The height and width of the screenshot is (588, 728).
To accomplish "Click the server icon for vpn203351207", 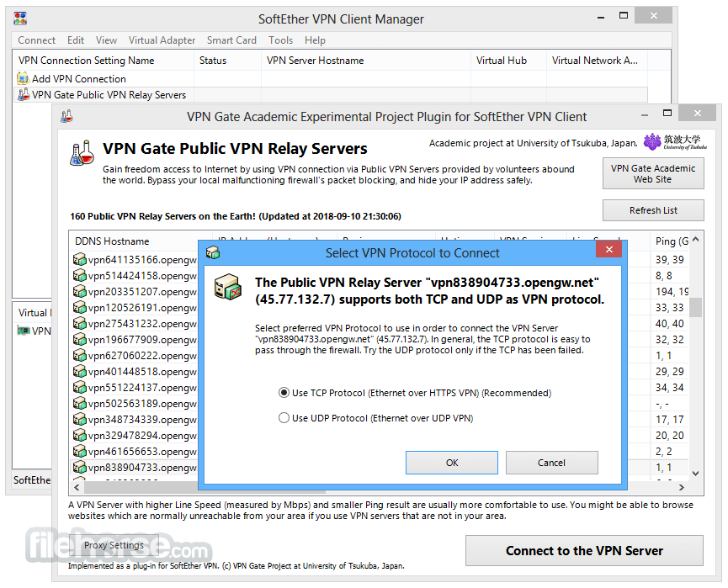I will (x=79, y=291).
